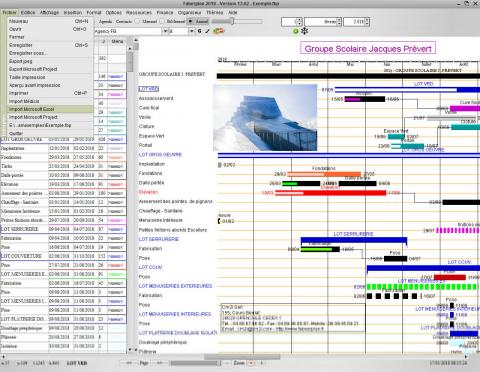Open the Affichage menu
Viewport: 480px width, 372px height.
pos(49,12)
